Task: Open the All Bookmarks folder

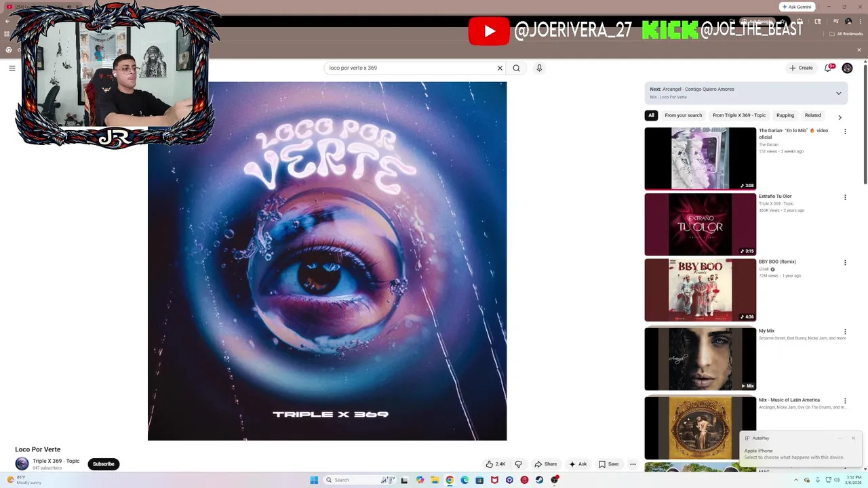Action: click(846, 34)
